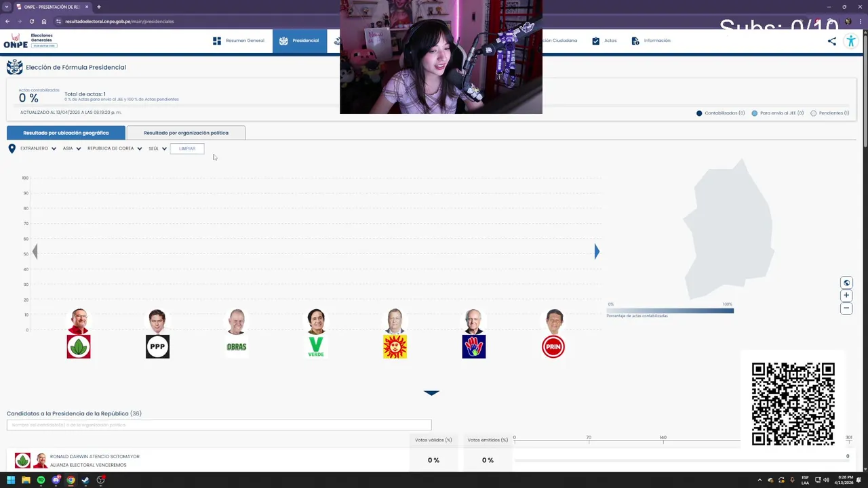868x488 pixels.
Task: Click the share icon in the header
Action: tap(832, 41)
